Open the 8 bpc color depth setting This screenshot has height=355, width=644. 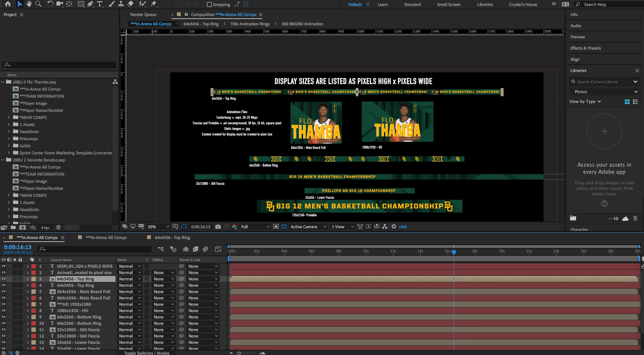(x=46, y=227)
